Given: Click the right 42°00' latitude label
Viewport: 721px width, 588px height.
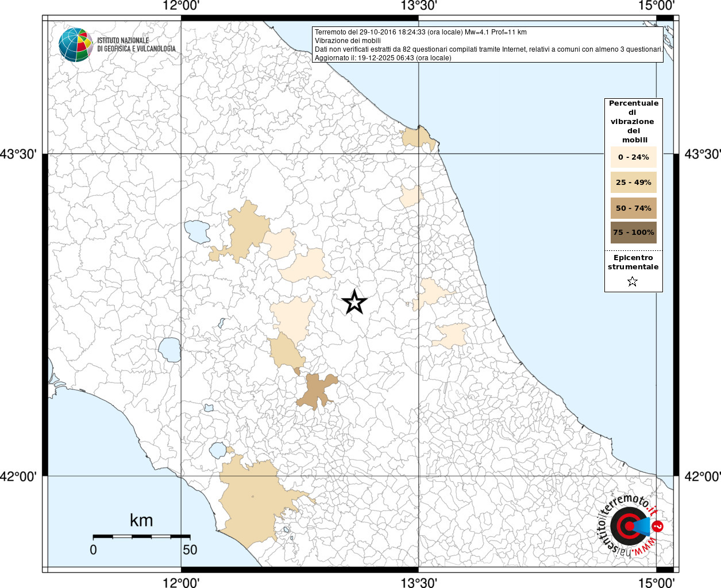Looking at the screenshot, I should [702, 476].
